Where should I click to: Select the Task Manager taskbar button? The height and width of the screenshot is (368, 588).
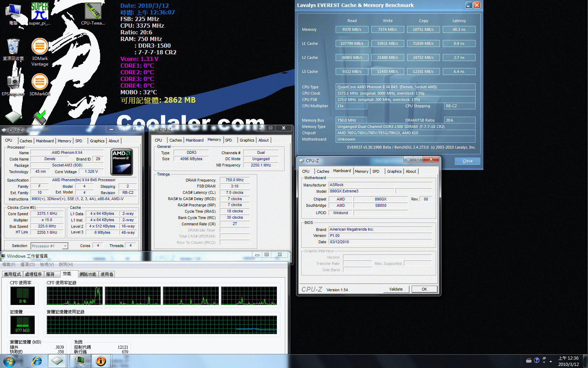pyautogui.click(x=80, y=361)
